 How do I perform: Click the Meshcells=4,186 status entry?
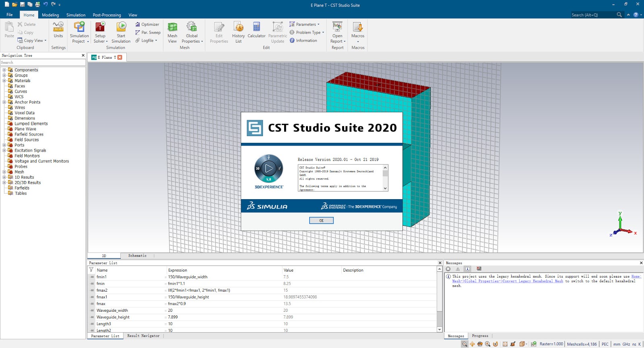tap(582, 344)
